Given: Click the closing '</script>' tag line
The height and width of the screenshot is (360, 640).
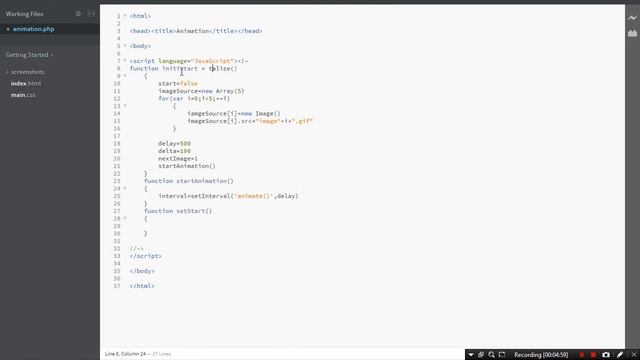Looking at the screenshot, I should coord(146,256).
